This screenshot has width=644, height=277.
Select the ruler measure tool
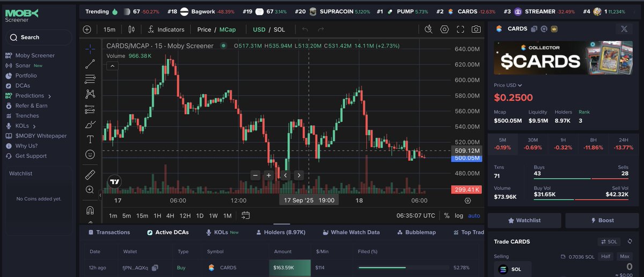click(90, 175)
